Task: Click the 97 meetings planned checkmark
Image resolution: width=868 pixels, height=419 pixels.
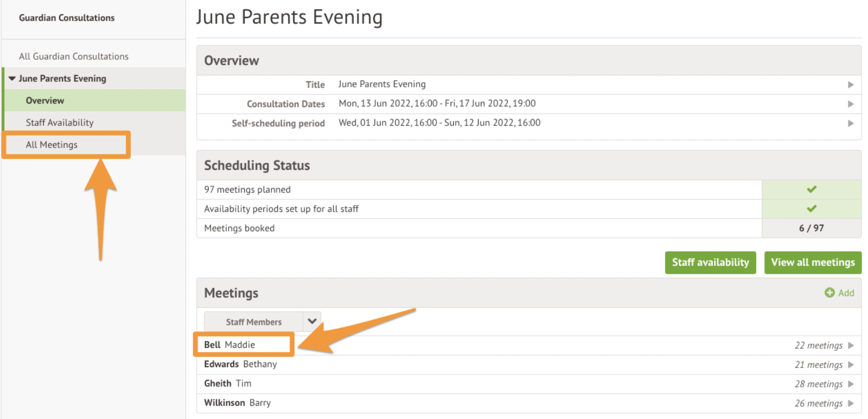Action: 811,189
